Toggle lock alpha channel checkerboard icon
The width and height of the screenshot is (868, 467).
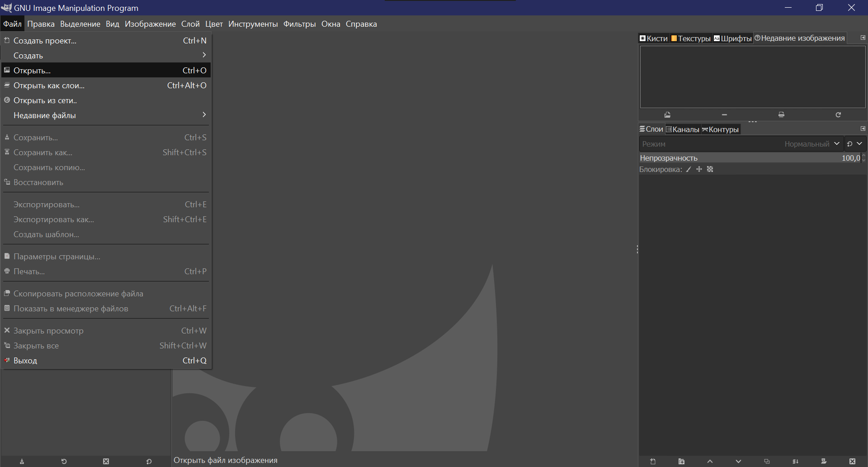coord(710,169)
